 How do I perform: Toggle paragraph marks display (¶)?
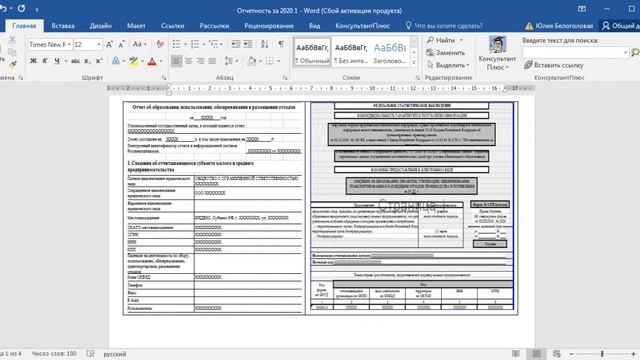tap(281, 44)
